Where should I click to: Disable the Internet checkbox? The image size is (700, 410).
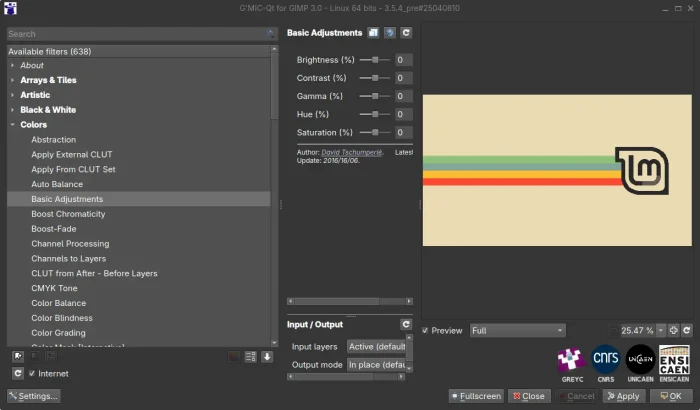32,373
